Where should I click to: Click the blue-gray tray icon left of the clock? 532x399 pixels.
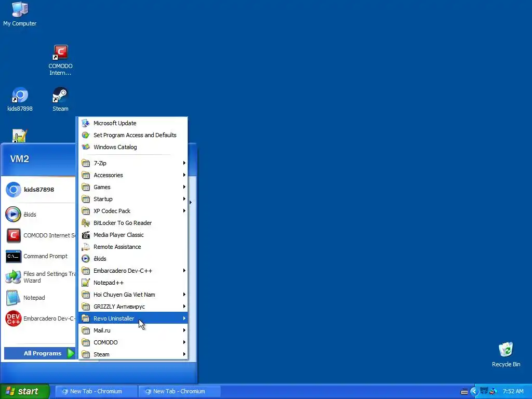click(x=484, y=391)
